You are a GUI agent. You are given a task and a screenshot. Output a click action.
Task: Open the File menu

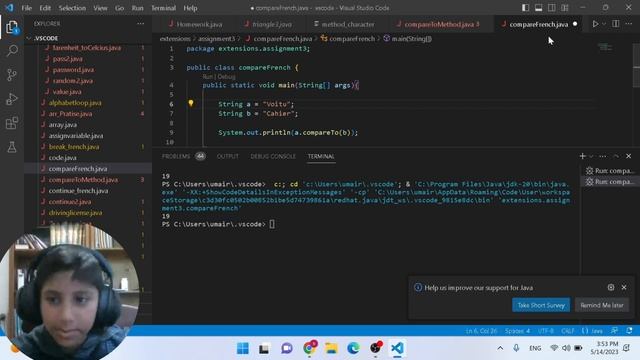27,8
